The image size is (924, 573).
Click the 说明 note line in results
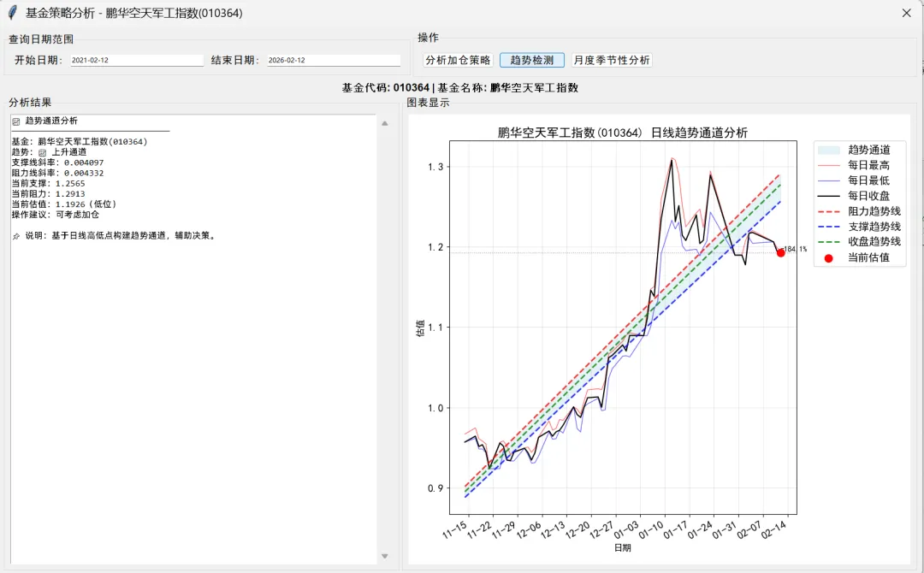click(x=115, y=235)
